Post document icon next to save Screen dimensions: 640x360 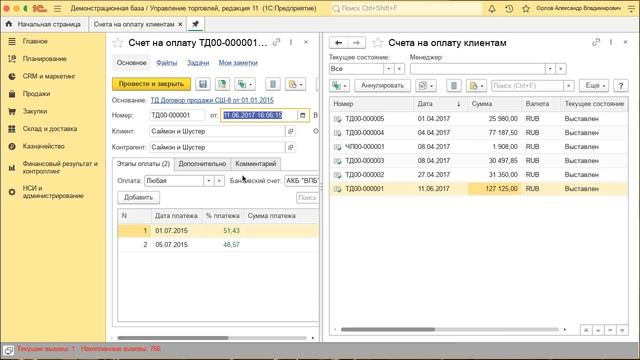222,84
